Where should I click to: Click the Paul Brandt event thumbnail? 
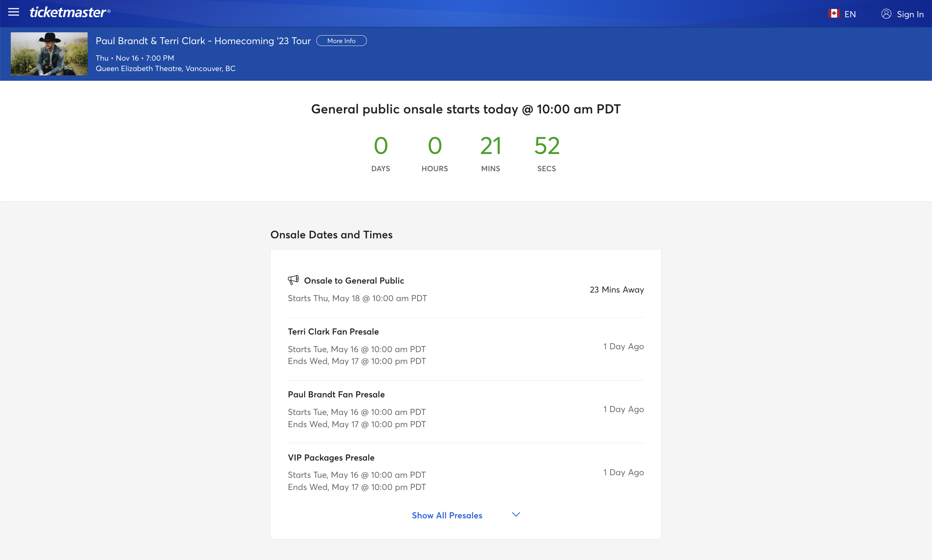[50, 53]
